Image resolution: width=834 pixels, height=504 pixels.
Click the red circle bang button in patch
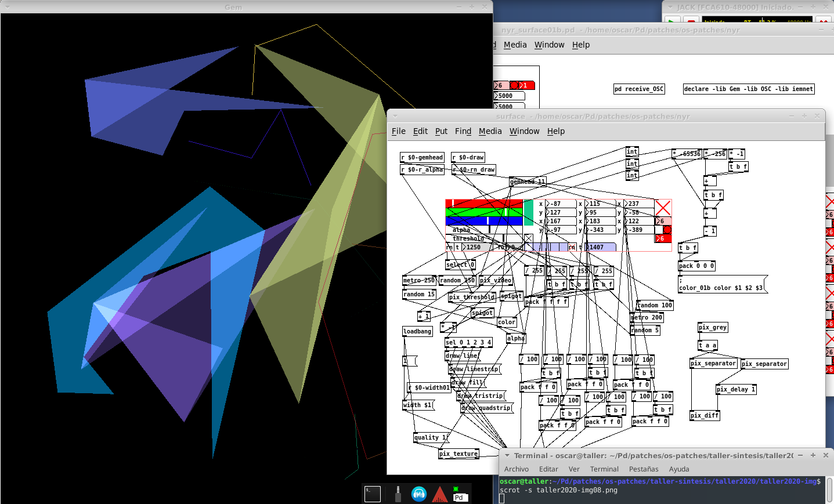(x=667, y=230)
